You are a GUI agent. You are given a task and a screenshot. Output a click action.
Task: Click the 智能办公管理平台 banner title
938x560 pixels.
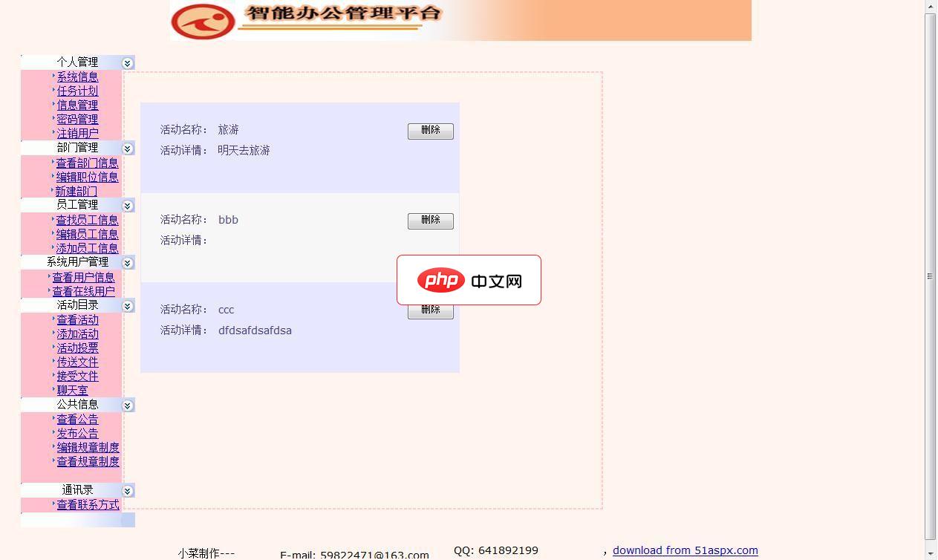tap(343, 13)
